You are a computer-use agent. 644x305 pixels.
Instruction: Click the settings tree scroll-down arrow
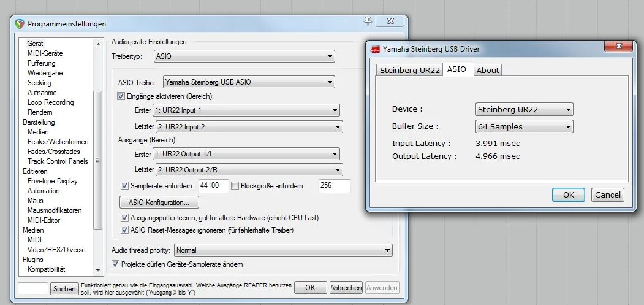98,271
